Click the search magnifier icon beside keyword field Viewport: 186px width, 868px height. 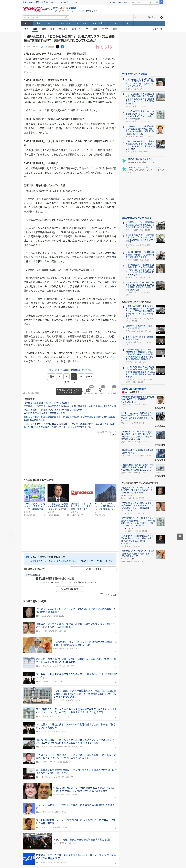click(x=66, y=18)
